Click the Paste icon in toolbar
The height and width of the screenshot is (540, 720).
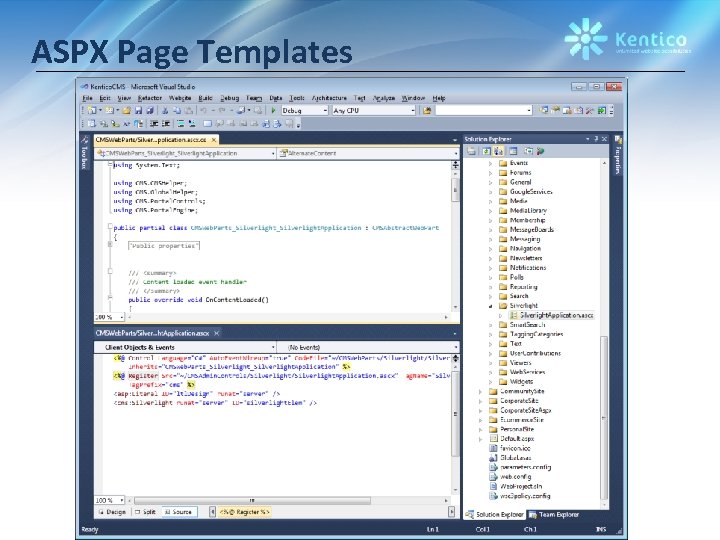[188, 111]
